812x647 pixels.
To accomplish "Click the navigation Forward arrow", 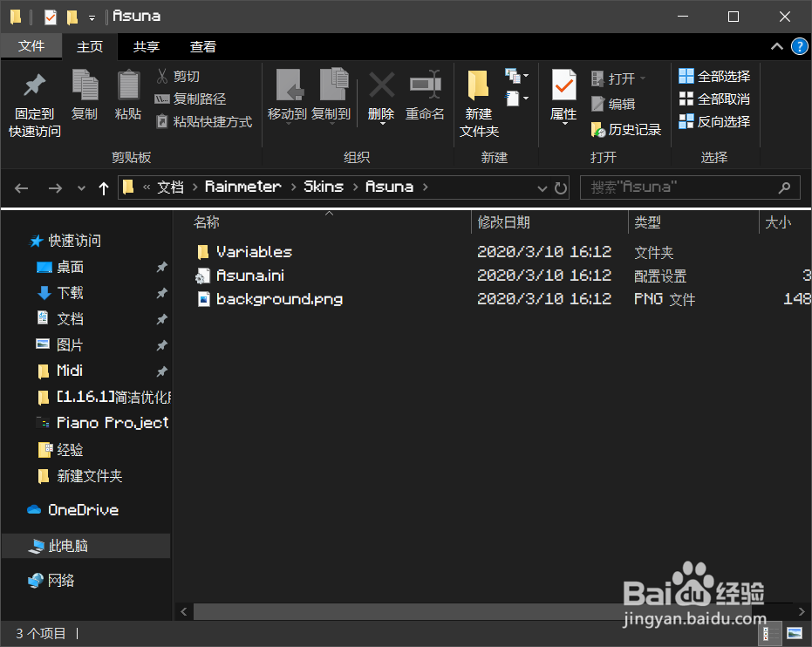I will [x=55, y=187].
